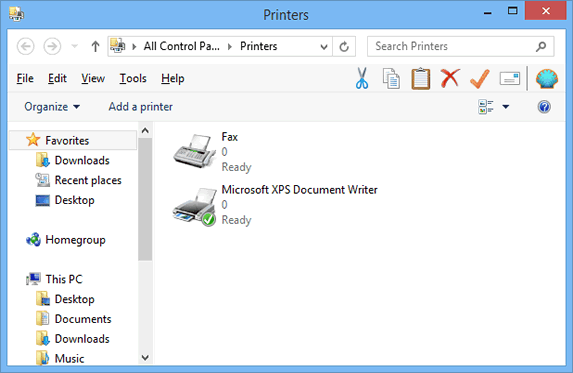Click the Paste clipboard icon
Viewport: 573px width, 373px height.
(421, 78)
